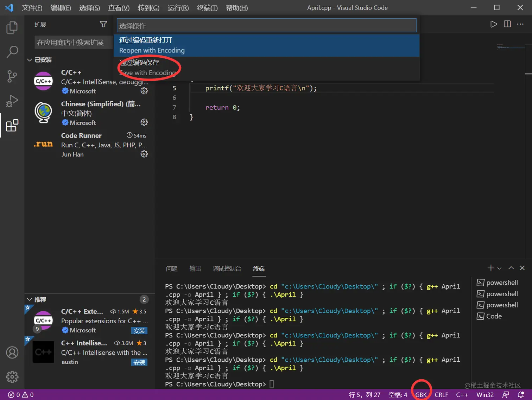Switch to the 问题 panel tab
Viewport: 532px width, 400px height.
tap(172, 268)
